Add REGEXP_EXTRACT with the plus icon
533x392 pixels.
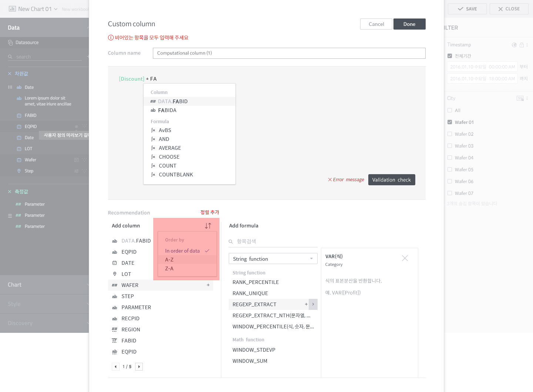[306, 304]
